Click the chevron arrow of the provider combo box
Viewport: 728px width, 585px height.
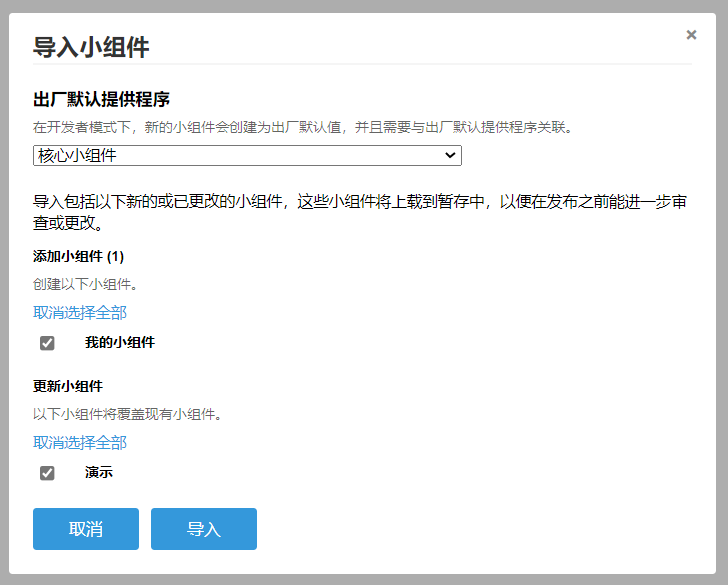click(450, 156)
